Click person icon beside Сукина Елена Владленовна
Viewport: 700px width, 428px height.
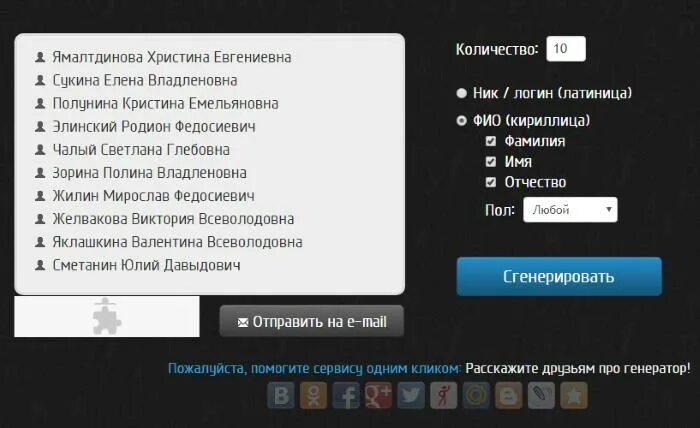tap(40, 80)
